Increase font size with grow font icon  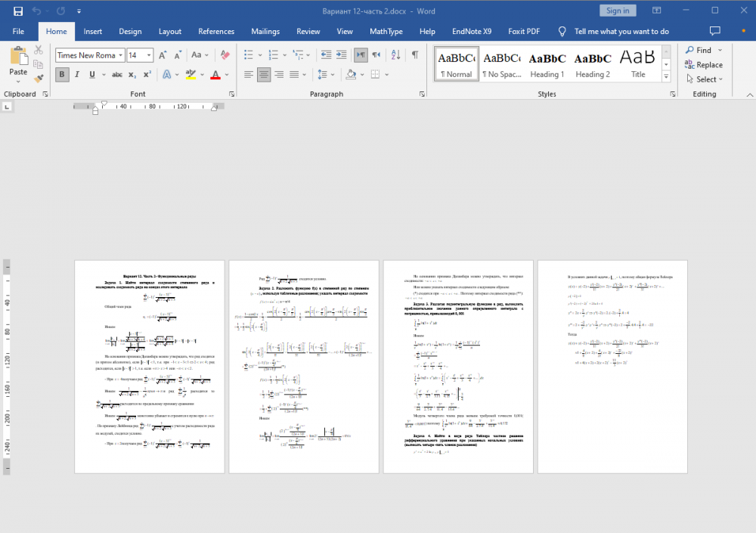pyautogui.click(x=163, y=55)
